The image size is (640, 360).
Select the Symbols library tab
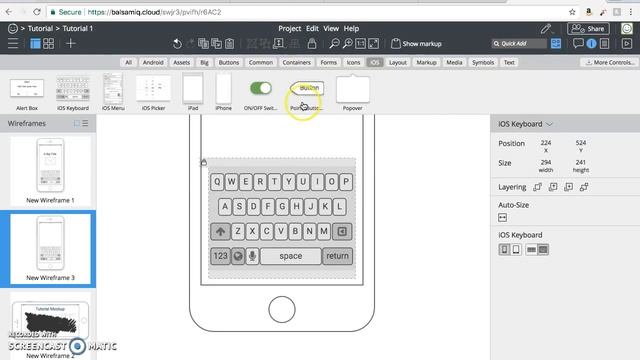(483, 62)
